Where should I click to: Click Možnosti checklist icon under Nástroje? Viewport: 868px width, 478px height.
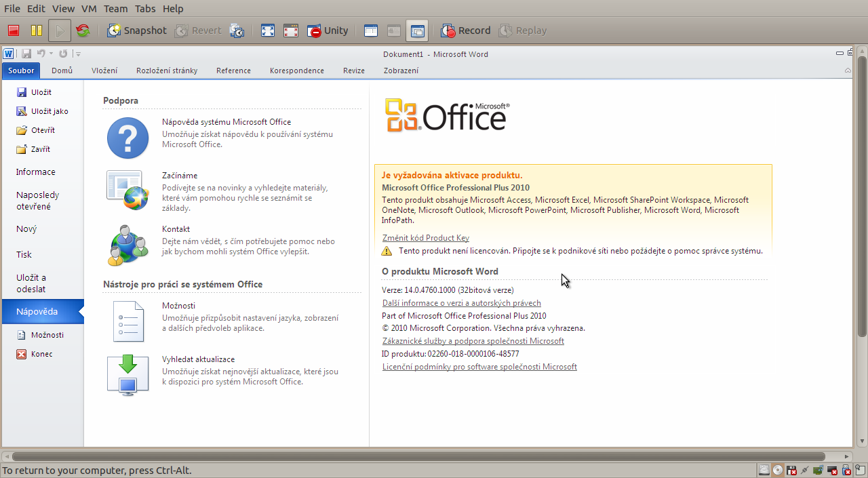coord(127,321)
